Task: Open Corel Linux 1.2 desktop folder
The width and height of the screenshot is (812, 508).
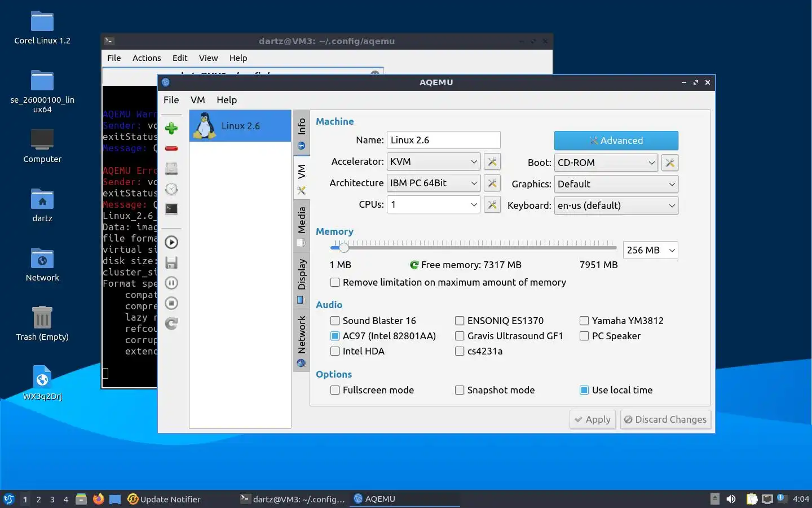Action: pyautogui.click(x=42, y=28)
